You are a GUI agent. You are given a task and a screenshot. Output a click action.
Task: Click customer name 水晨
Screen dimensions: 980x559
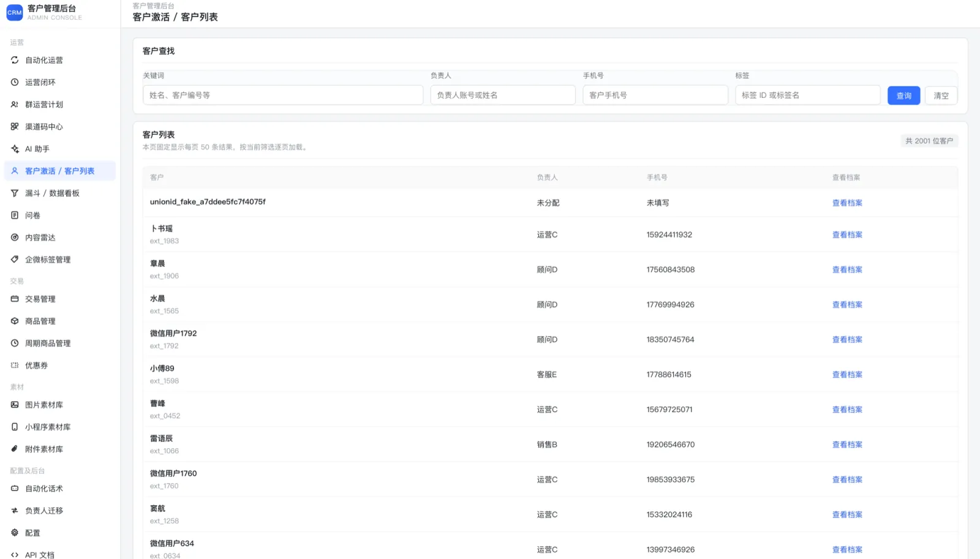157,298
